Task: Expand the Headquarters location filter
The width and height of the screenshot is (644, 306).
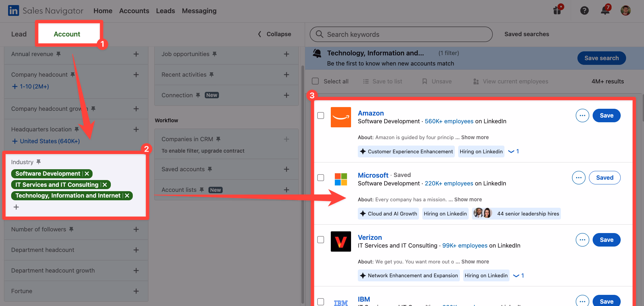Action: 136,129
